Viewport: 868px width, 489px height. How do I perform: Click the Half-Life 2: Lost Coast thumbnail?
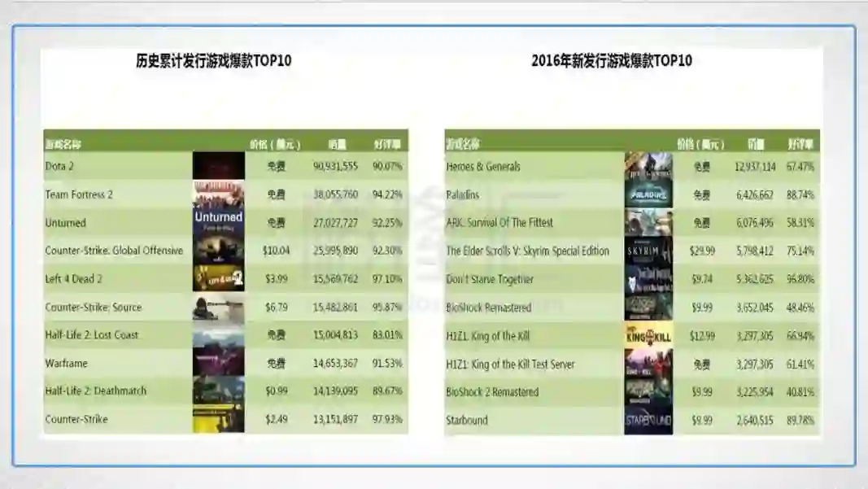tap(219, 334)
